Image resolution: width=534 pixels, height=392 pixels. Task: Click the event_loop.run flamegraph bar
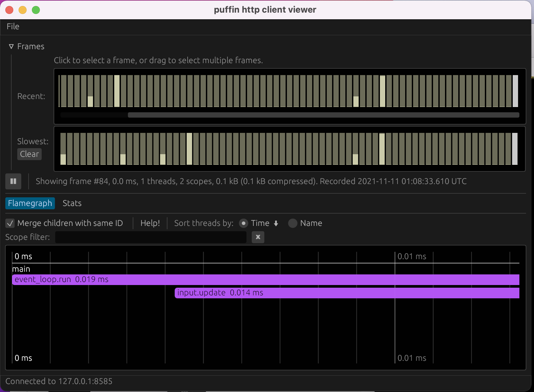tap(133, 279)
